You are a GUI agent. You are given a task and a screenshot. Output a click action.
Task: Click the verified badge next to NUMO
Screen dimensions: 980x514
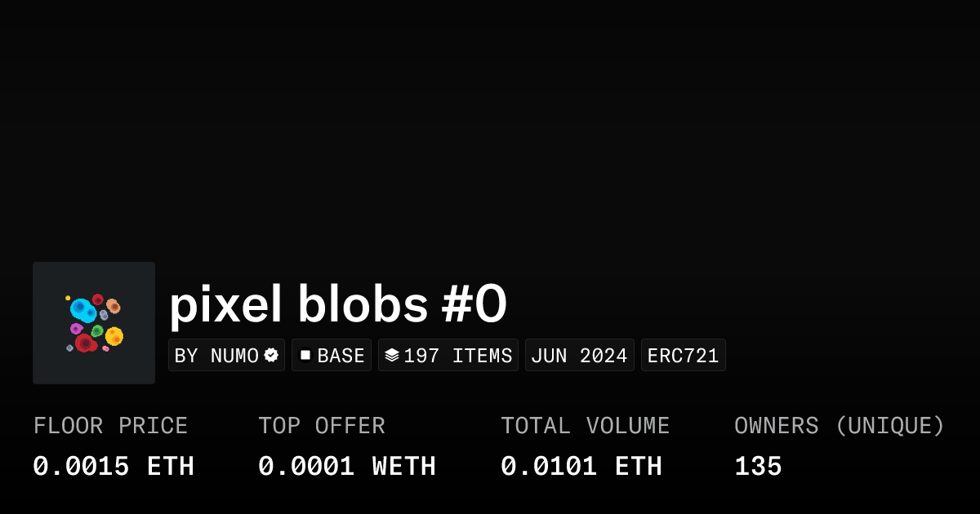tap(271, 356)
